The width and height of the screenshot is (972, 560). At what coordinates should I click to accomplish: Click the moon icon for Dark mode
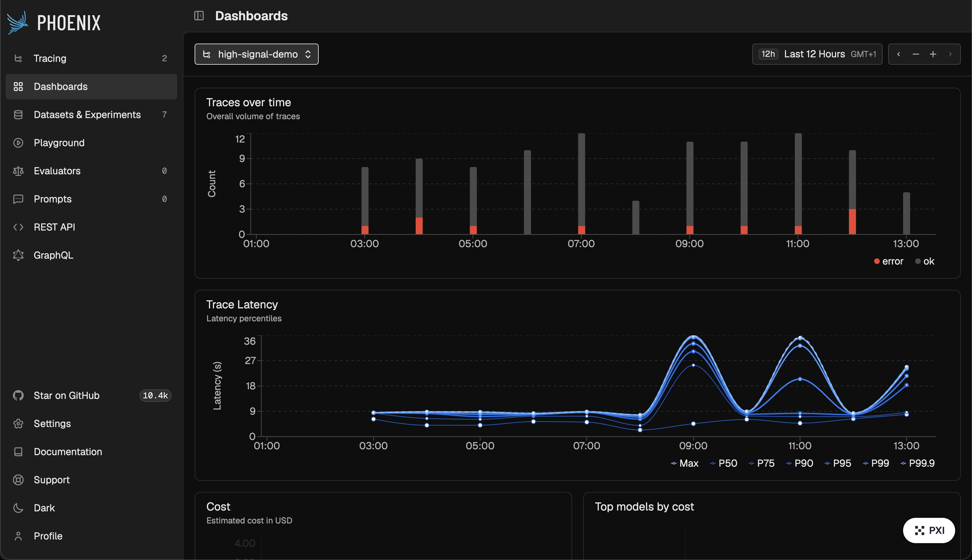(18, 508)
